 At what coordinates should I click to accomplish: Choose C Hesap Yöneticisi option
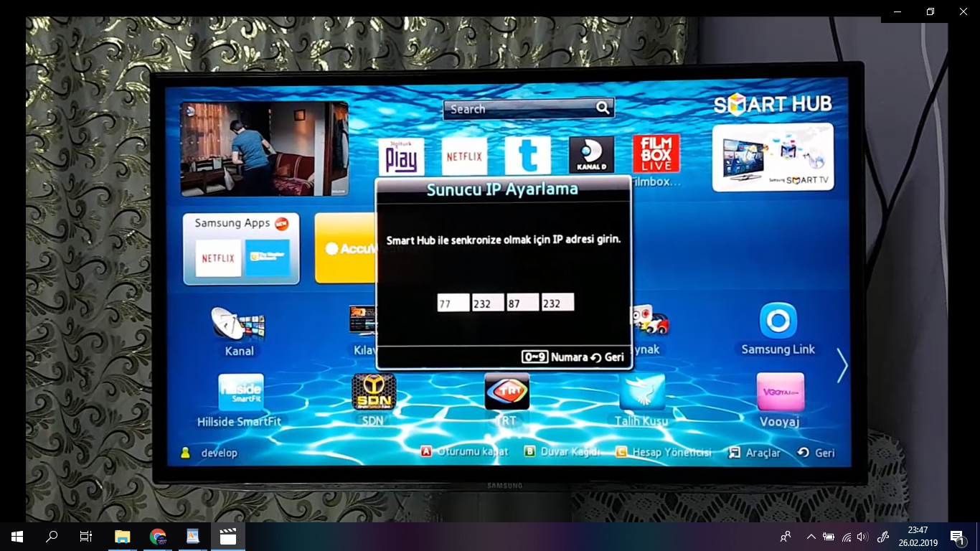pyautogui.click(x=664, y=452)
